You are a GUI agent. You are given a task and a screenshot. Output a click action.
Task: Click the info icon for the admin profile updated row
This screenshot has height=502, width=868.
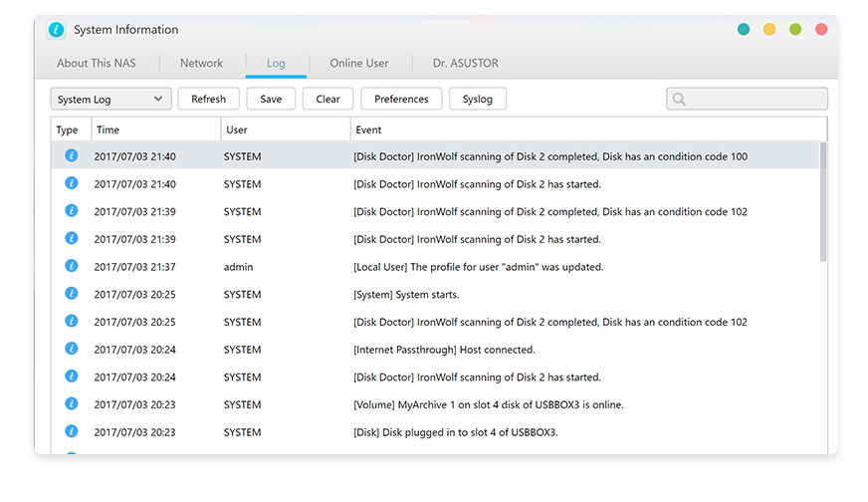(x=72, y=266)
